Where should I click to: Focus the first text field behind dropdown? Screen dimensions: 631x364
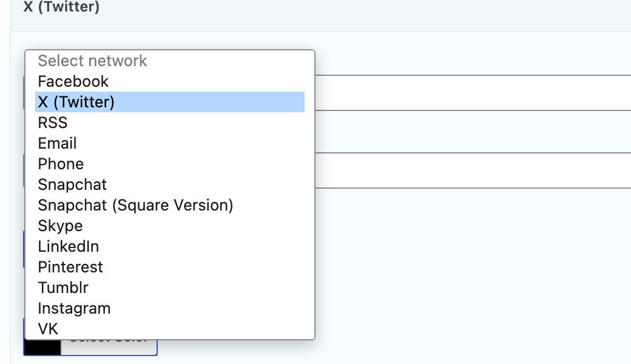point(473,92)
